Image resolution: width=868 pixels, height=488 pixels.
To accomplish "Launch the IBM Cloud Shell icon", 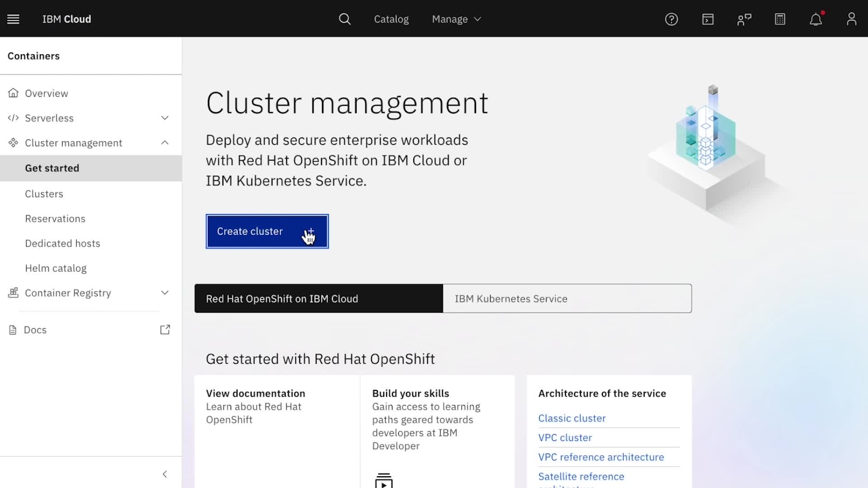I will pos(708,19).
